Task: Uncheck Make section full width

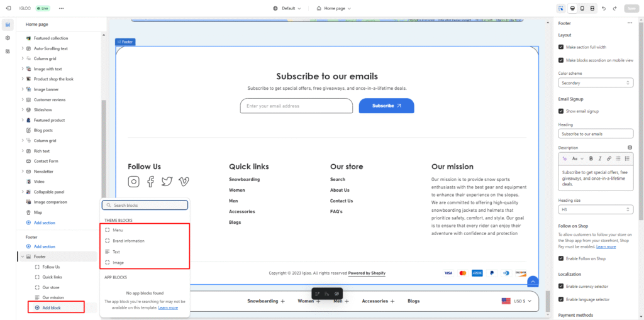Action: click(x=561, y=47)
